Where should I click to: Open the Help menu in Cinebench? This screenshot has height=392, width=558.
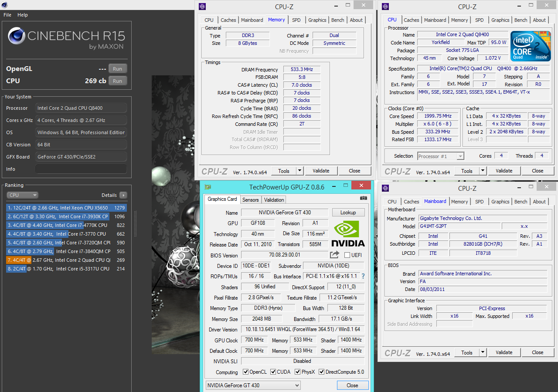[x=23, y=15]
